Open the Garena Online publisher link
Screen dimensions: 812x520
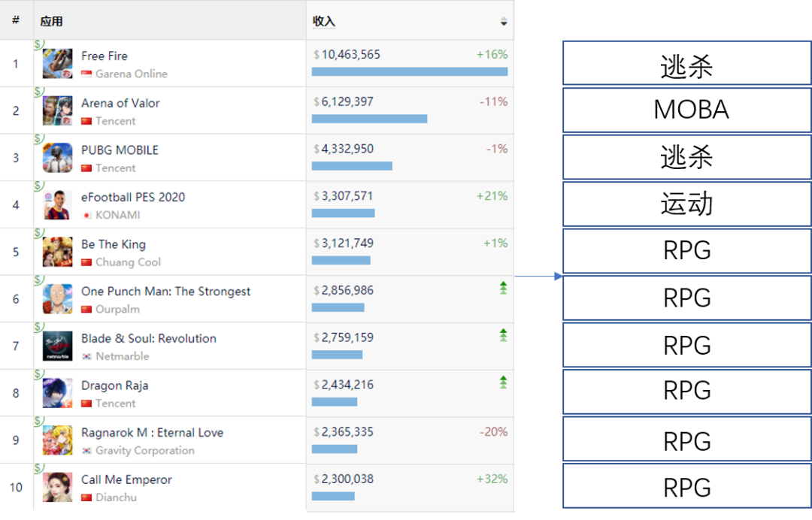click(132, 74)
